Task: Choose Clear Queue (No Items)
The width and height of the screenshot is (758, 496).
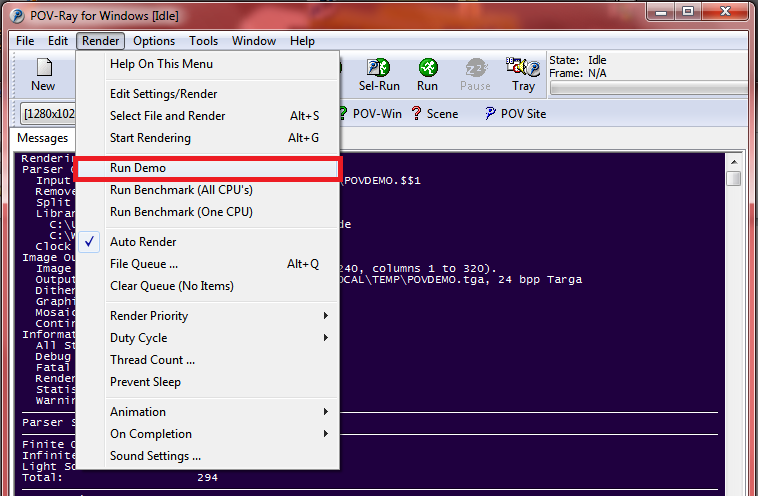Action: [x=208, y=286]
